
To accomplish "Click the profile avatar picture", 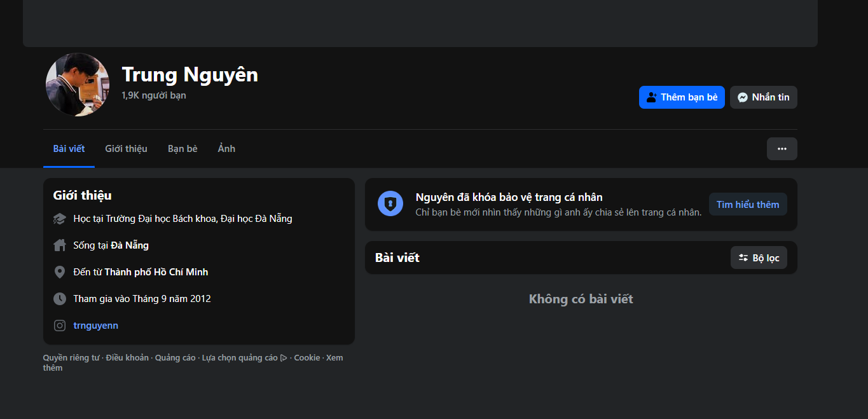I will (78, 85).
